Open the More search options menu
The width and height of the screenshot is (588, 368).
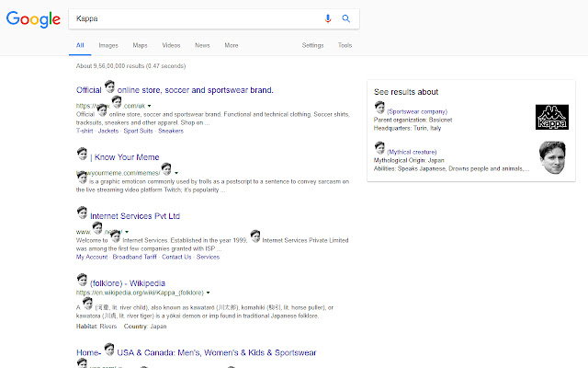[x=231, y=45]
